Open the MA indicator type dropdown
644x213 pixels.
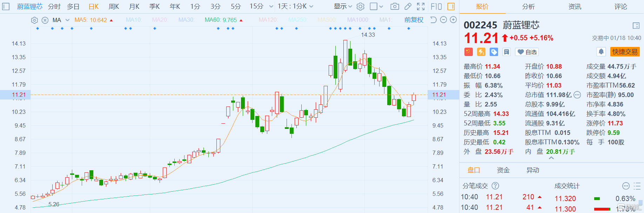tap(61, 20)
